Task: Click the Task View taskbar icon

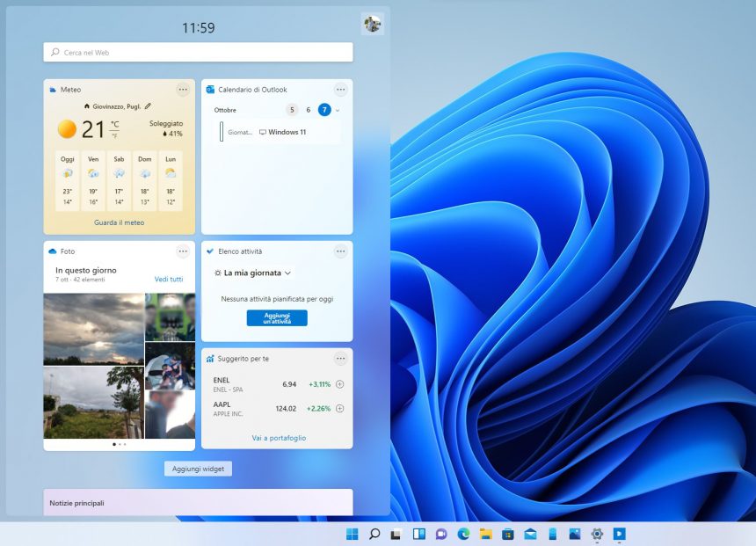Action: click(394, 534)
